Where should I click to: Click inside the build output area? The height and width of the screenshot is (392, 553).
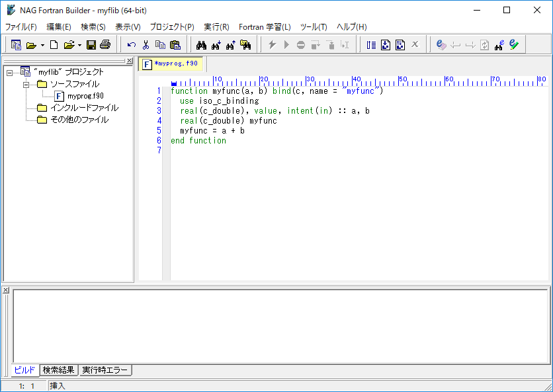point(280,327)
